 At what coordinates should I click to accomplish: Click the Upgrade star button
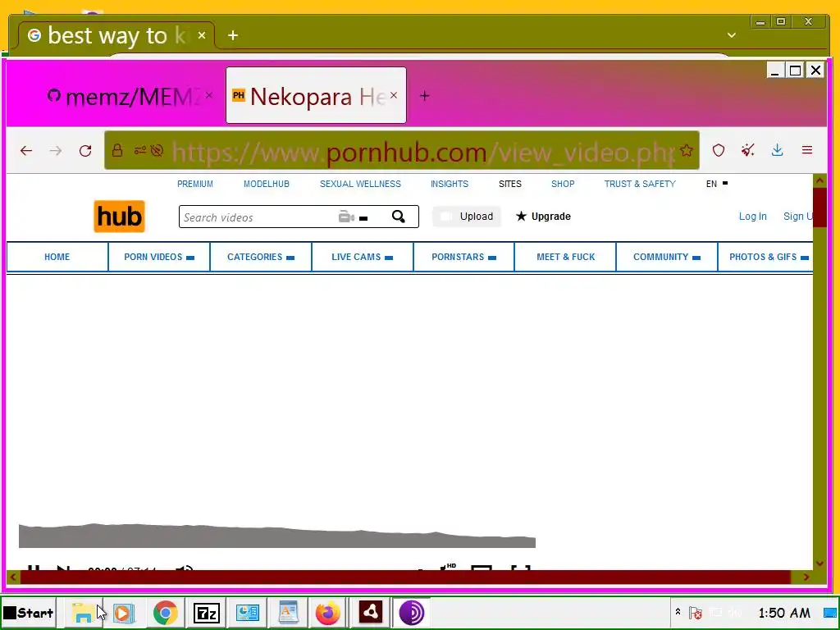pos(543,217)
